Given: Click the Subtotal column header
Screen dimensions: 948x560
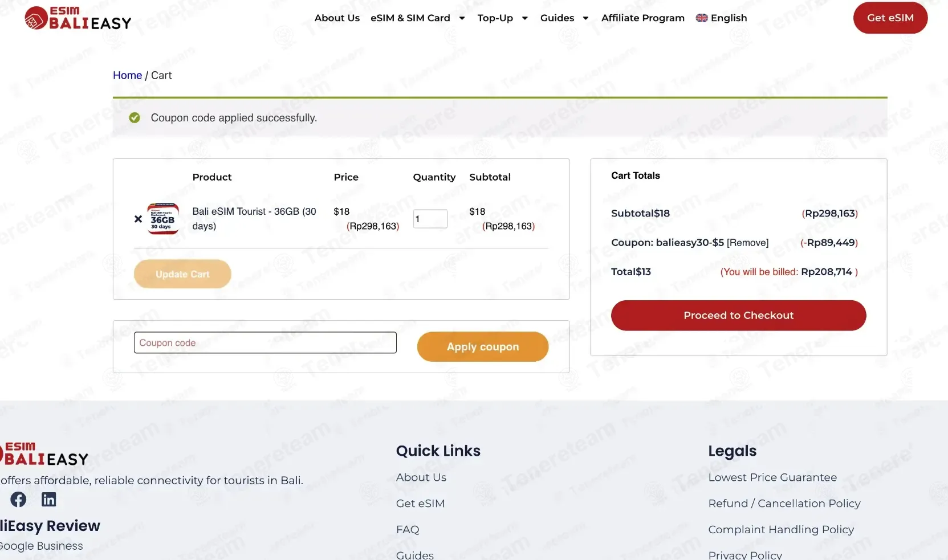Looking at the screenshot, I should tap(490, 177).
